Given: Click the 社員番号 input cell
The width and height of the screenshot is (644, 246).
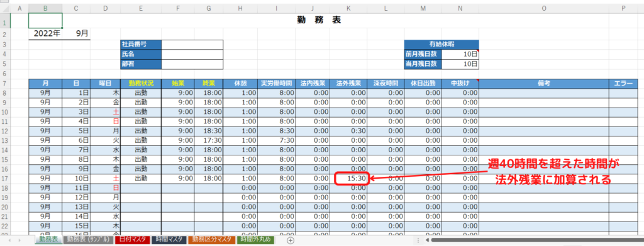Looking at the screenshot, I should [x=192, y=44].
